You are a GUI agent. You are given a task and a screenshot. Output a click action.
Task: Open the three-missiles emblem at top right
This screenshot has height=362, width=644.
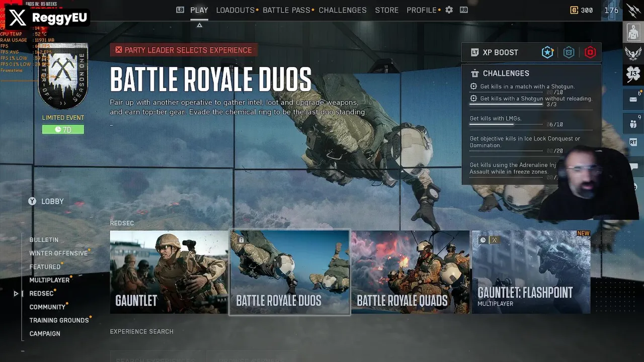[633, 10]
